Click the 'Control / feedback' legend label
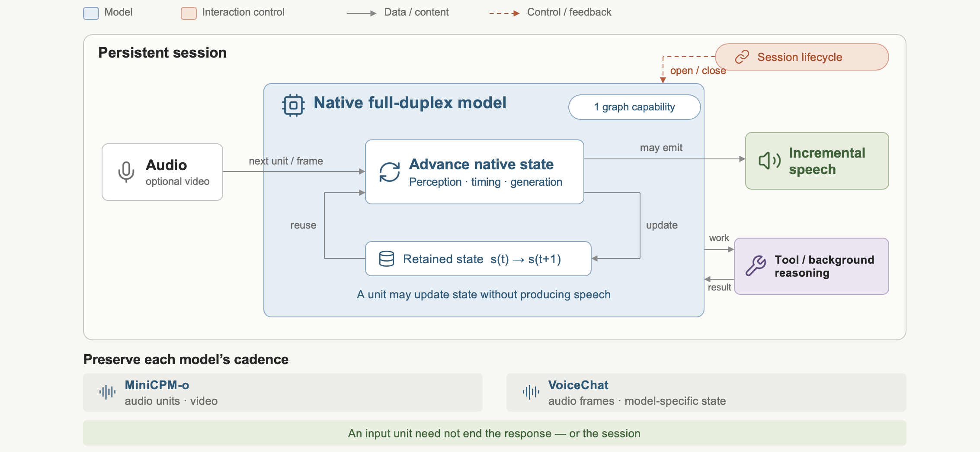The image size is (980, 452). [569, 12]
